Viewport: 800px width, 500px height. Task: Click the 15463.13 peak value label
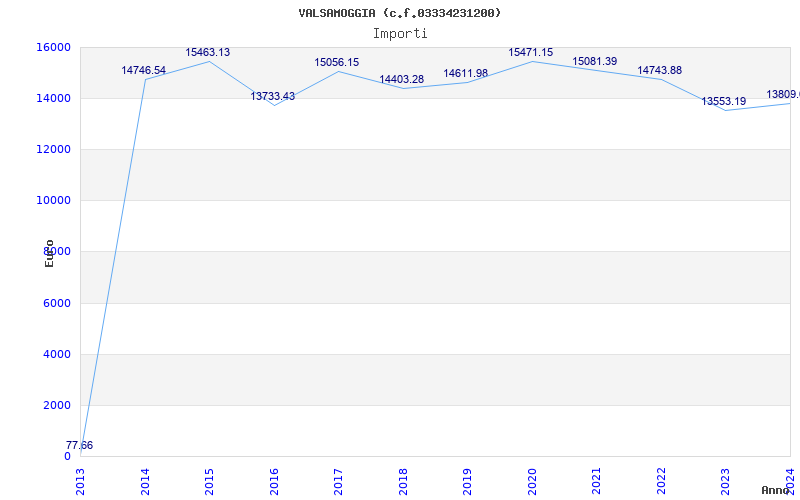tap(208, 53)
